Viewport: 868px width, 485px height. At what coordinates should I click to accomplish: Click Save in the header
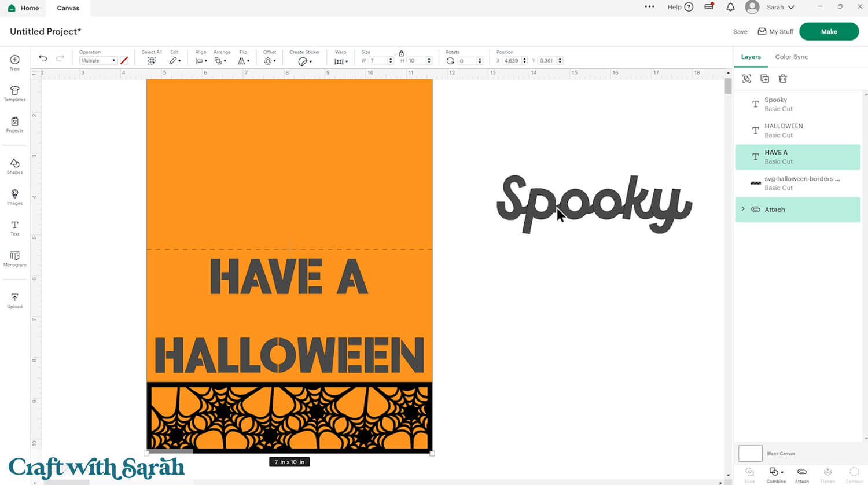click(740, 32)
